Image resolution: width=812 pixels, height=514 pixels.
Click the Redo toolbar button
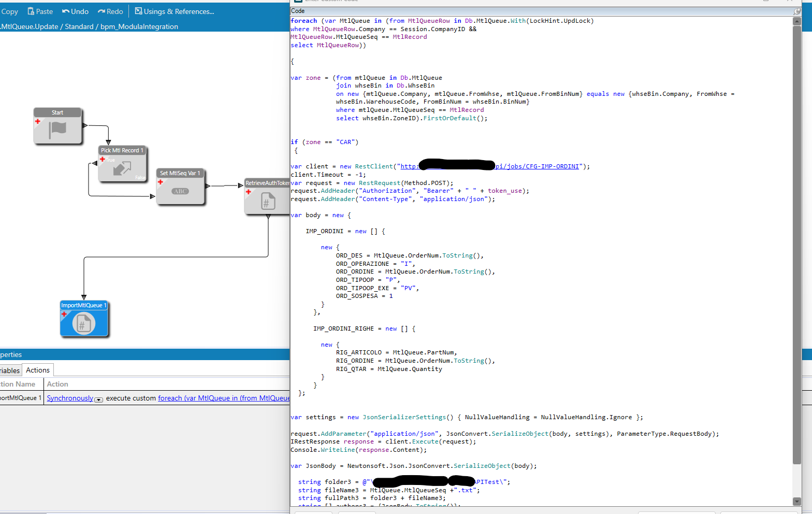110,11
